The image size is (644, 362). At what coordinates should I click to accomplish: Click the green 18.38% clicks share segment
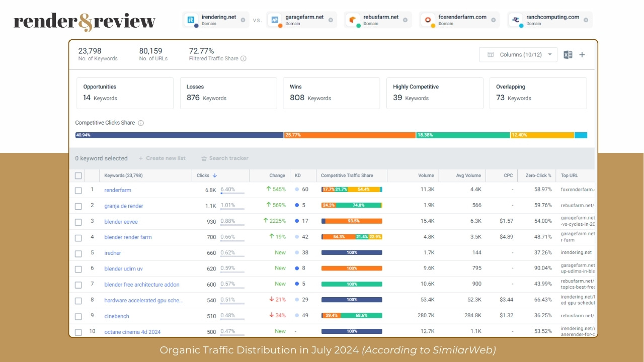pyautogui.click(x=463, y=135)
